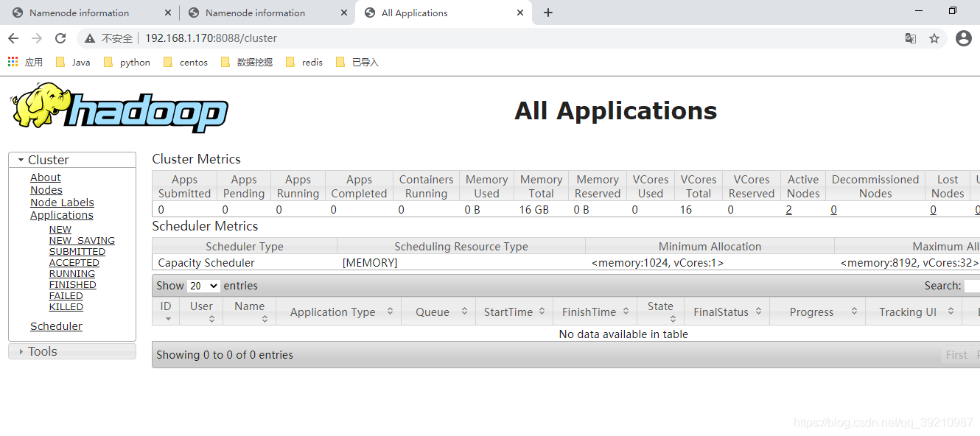
Task: Open the Show entries count dropdown
Action: [204, 286]
